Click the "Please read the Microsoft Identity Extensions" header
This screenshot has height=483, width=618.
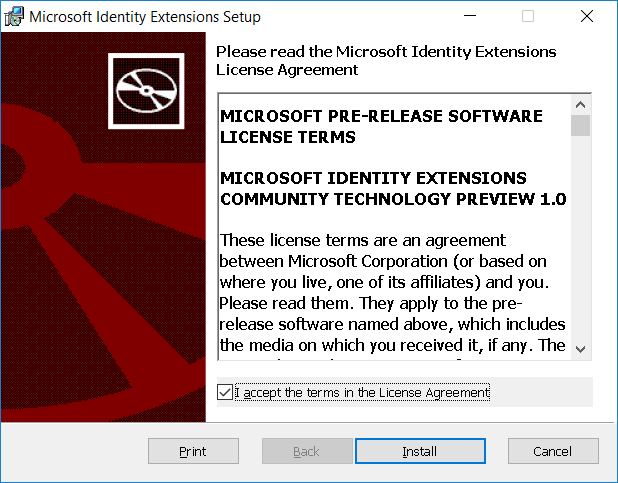(x=386, y=61)
